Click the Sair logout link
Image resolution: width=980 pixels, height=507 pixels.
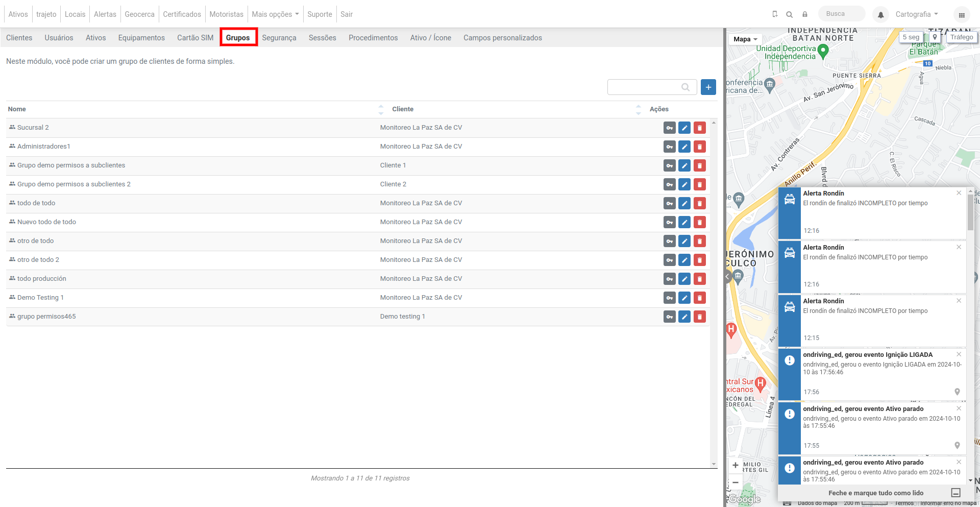coord(347,14)
